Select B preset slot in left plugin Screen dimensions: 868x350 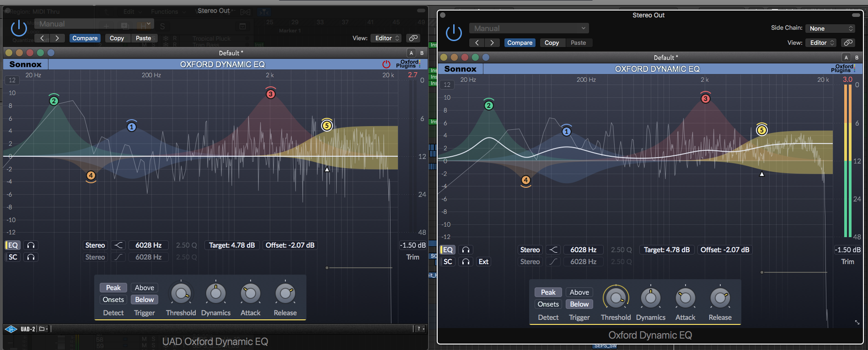click(422, 53)
